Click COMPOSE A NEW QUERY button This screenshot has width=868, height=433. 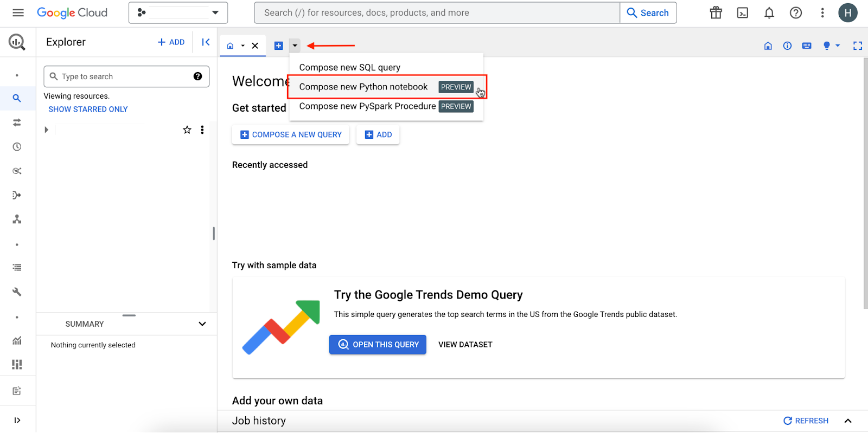291,134
